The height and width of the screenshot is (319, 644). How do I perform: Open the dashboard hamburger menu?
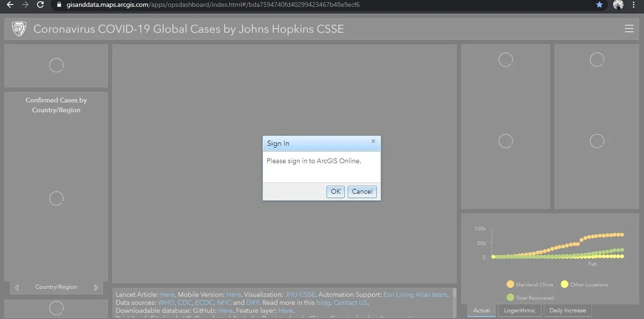629,29
